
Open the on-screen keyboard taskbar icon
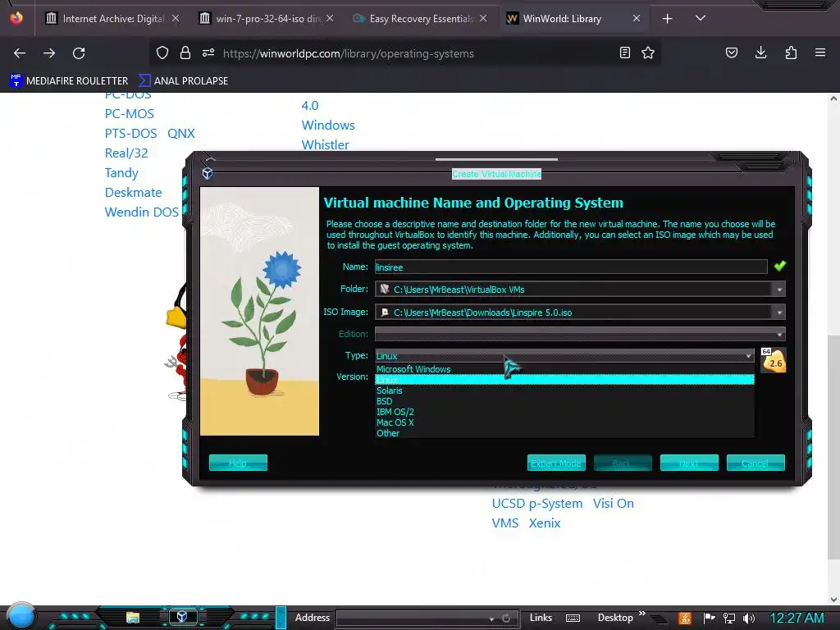point(573,619)
